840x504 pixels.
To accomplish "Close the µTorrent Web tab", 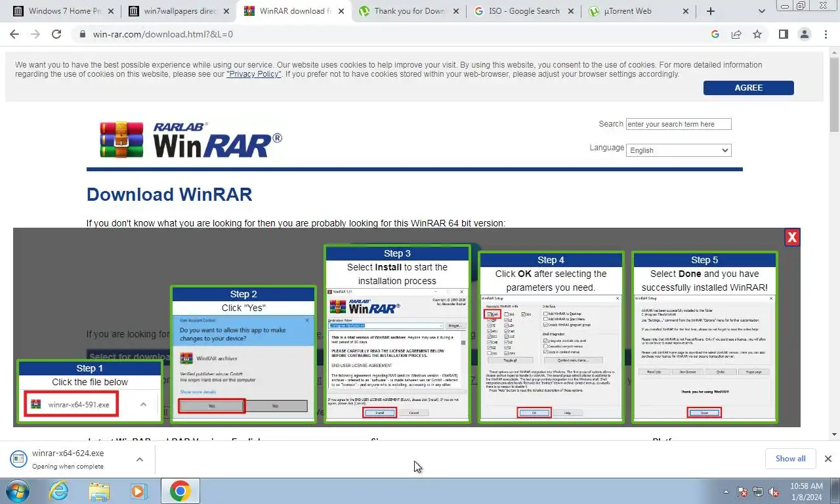I will click(x=686, y=11).
